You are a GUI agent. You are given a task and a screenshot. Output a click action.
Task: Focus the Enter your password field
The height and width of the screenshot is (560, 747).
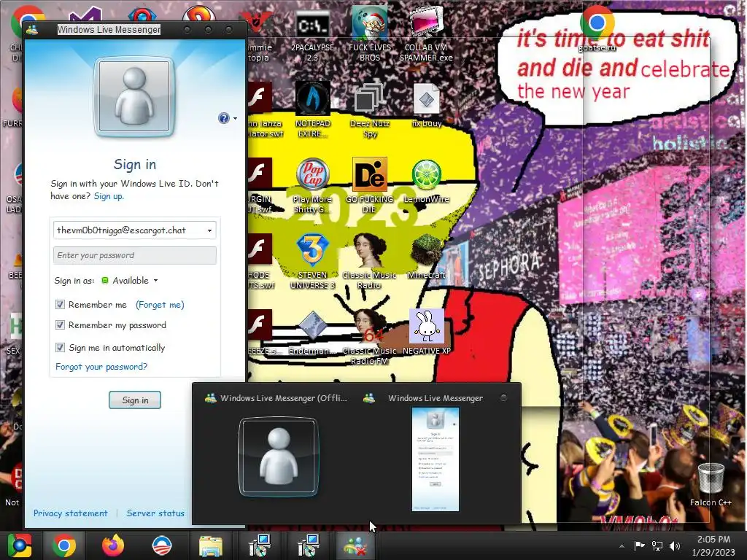[x=135, y=255]
